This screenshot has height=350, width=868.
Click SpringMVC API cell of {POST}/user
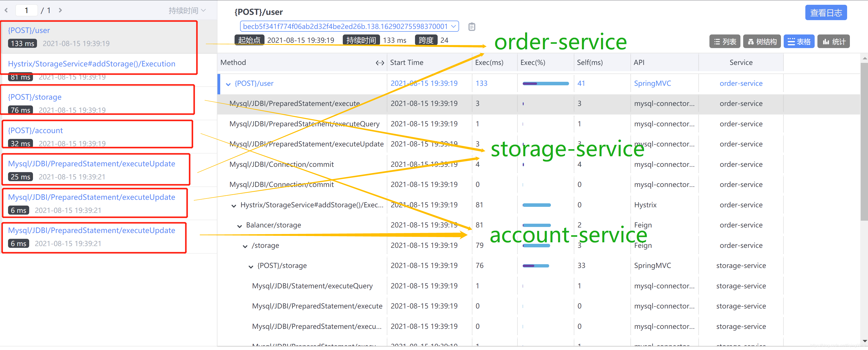(x=652, y=84)
